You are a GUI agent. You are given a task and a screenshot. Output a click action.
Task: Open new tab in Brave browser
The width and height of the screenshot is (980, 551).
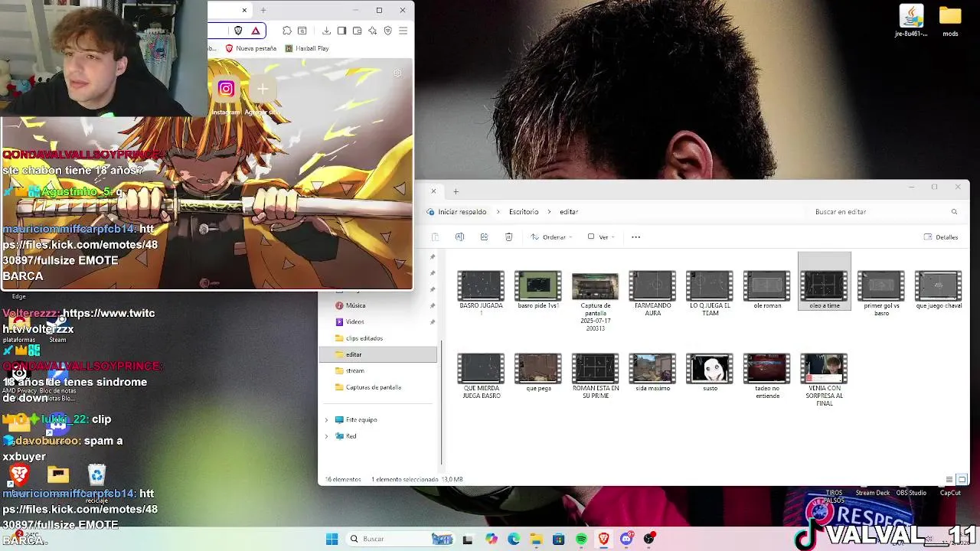(263, 10)
